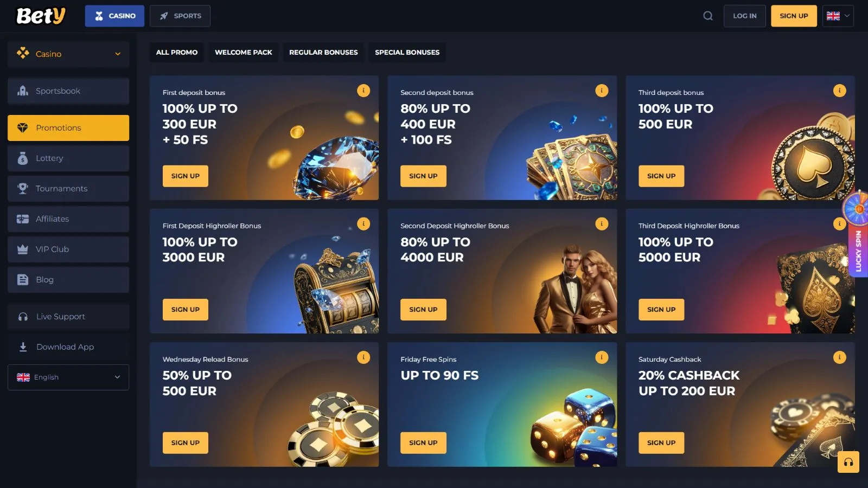Image resolution: width=868 pixels, height=488 pixels.
Task: Switch to the Sports section
Action: 180,16
